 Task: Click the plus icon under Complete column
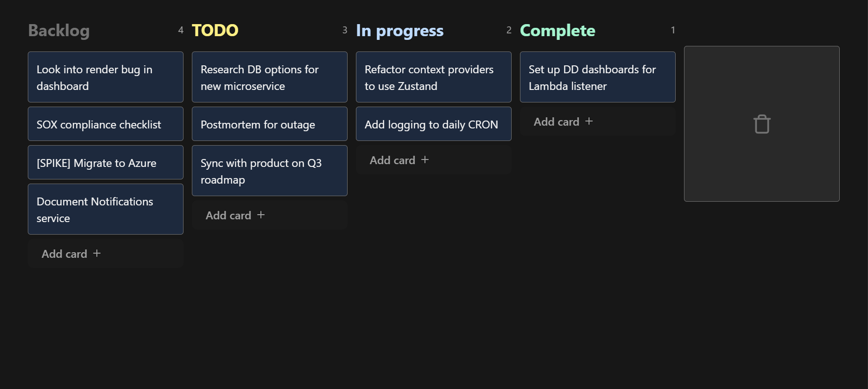click(x=589, y=121)
